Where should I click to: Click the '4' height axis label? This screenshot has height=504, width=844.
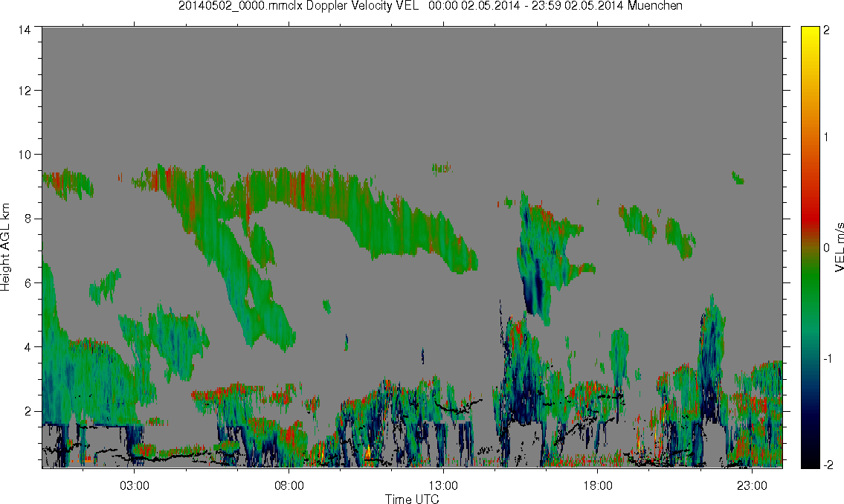[x=27, y=347]
